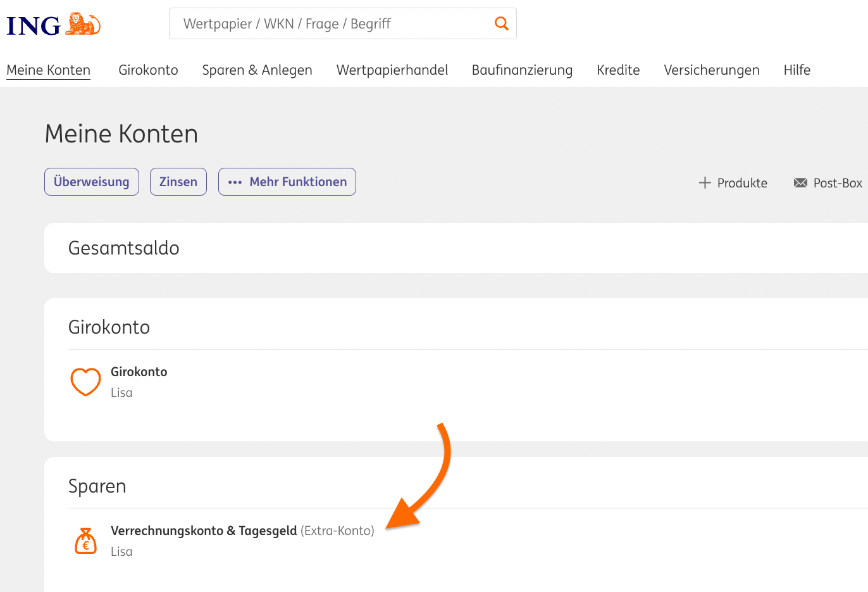This screenshot has width=868, height=592.
Task: Open the Wertpapierhandel menu item
Action: point(392,70)
